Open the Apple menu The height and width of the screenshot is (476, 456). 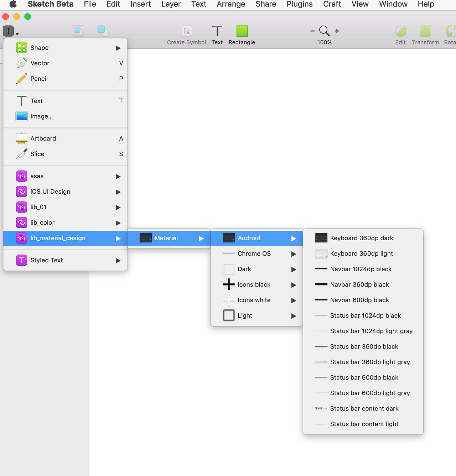pyautogui.click(x=13, y=4)
